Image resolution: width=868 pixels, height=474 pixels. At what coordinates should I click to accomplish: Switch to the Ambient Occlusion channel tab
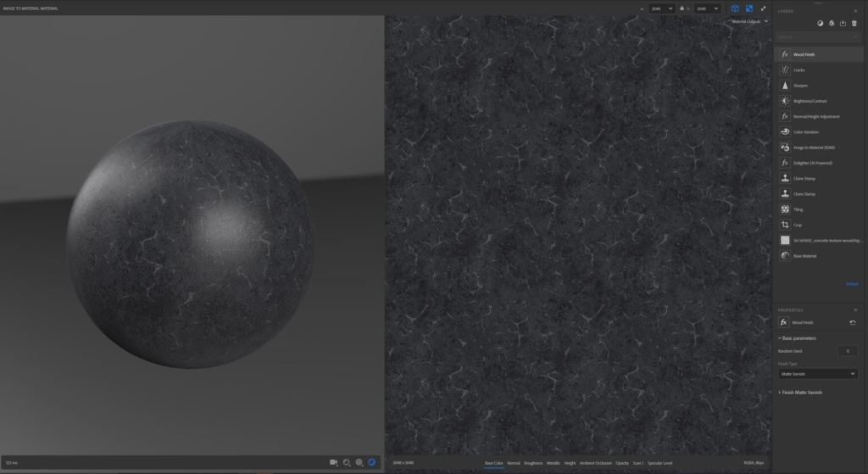(596, 463)
